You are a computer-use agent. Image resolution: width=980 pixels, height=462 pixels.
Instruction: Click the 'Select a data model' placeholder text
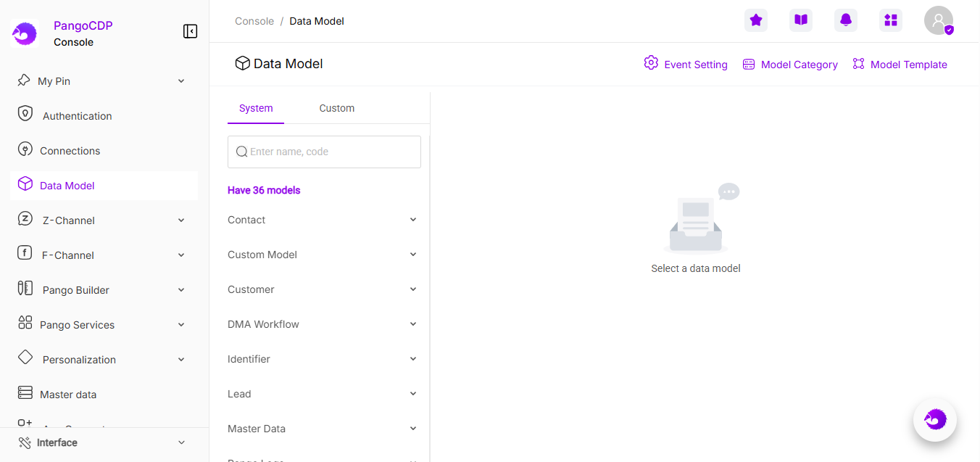point(696,268)
